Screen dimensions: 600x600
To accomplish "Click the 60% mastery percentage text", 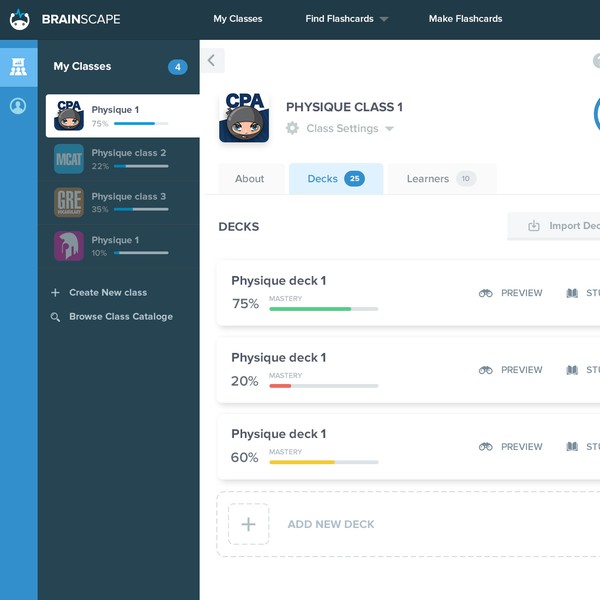I will coord(245,458).
